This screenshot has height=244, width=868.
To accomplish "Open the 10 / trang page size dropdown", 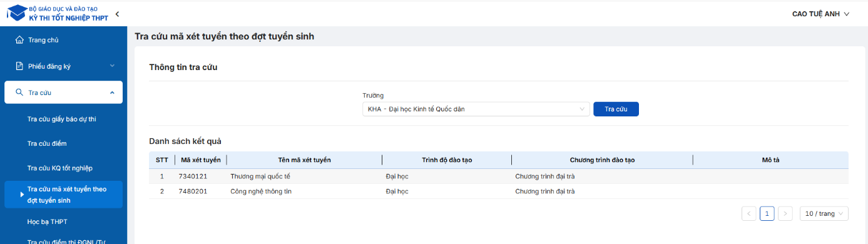I will (x=824, y=213).
